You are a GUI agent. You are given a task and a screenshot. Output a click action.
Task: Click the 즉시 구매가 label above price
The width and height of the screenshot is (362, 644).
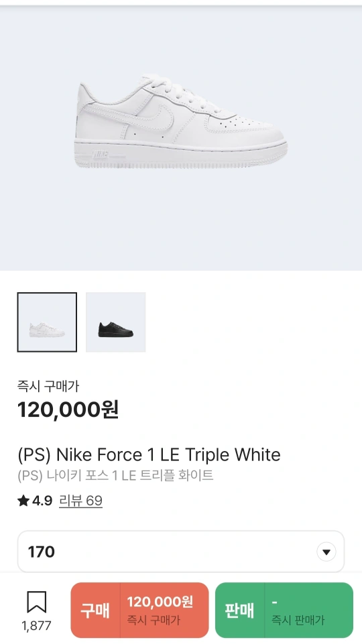tap(48, 386)
